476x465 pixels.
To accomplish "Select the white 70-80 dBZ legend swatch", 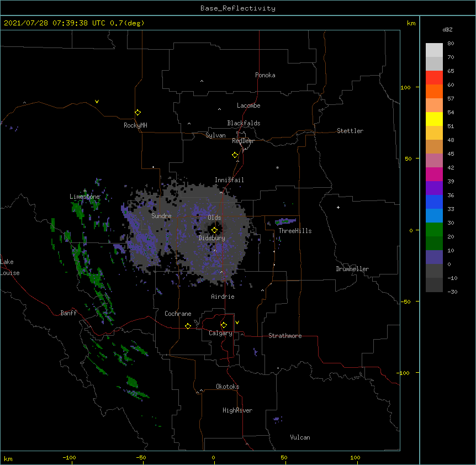I will point(434,50).
